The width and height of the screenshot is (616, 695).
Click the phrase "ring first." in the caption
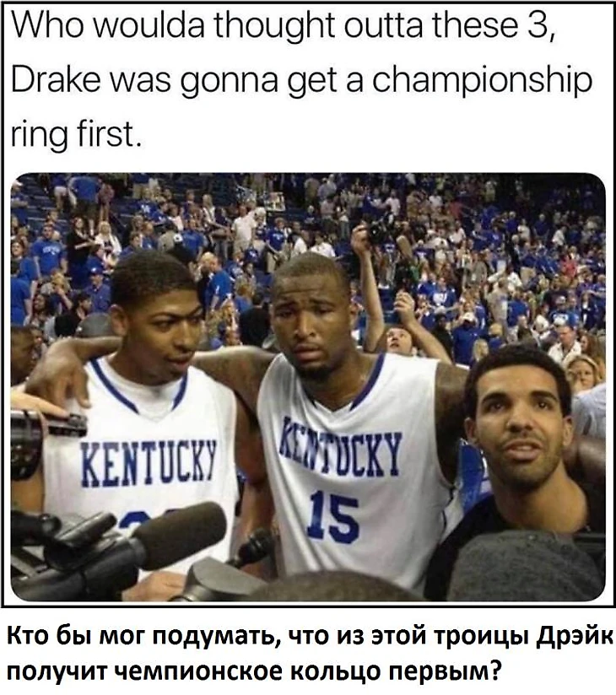[75, 134]
